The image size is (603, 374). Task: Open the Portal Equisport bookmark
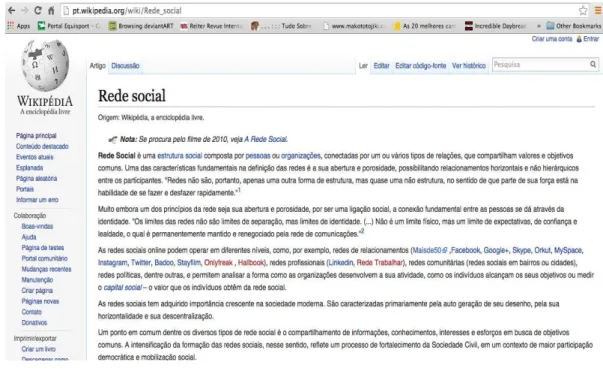coord(68,26)
